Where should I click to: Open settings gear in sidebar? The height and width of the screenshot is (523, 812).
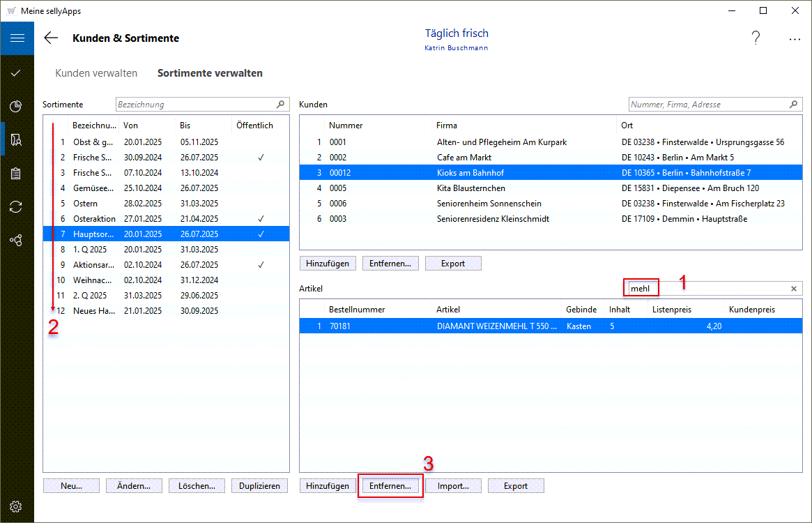pos(17,506)
